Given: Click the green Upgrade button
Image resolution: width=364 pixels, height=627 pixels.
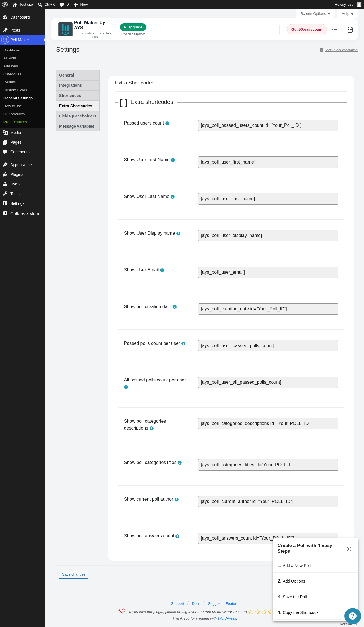Looking at the screenshot, I should 133,27.
